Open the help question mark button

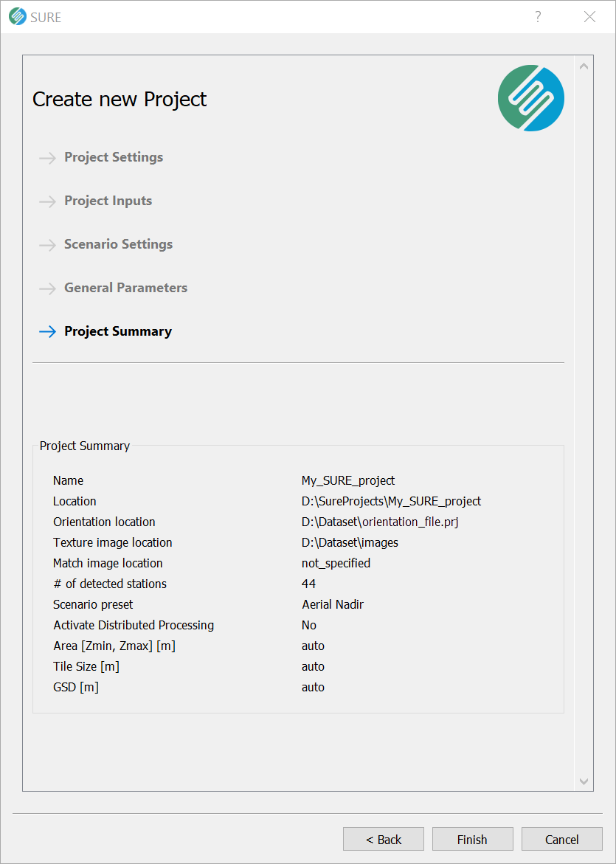point(538,16)
